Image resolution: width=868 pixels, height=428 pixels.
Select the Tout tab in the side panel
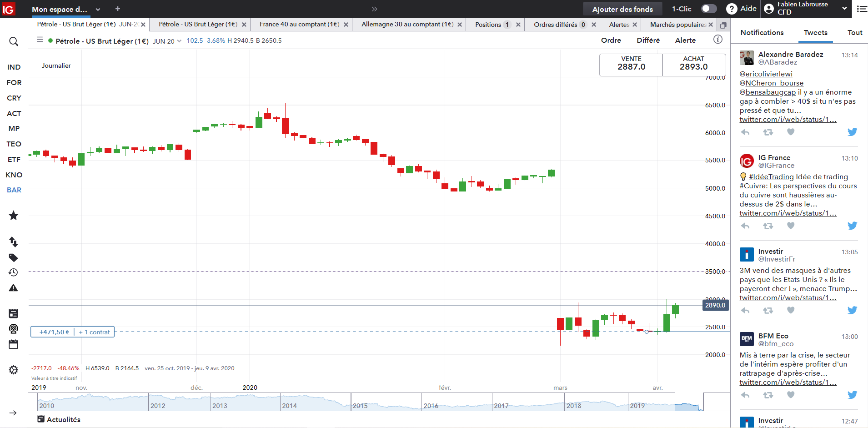pos(855,33)
